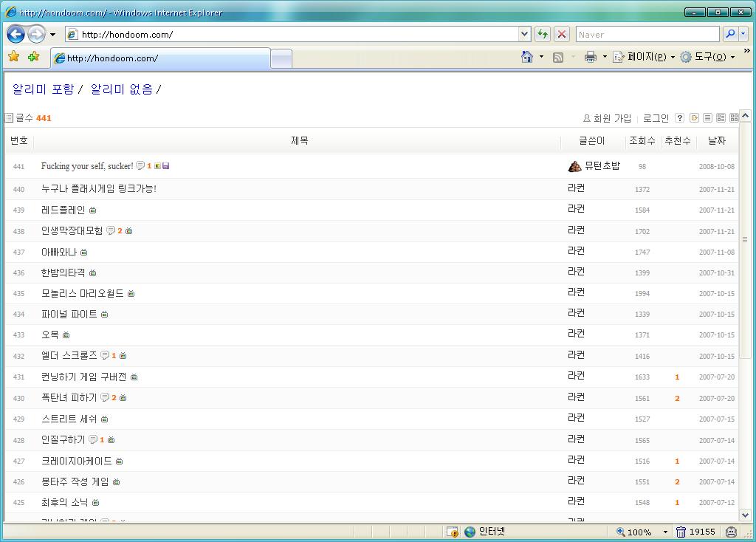Viewport: 756px width, 542px height.
Task: Open the post titled 레드플레인
Action: pyautogui.click(x=63, y=210)
